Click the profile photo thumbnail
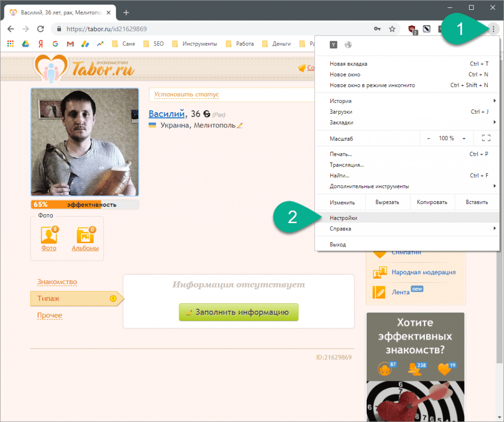 point(85,142)
